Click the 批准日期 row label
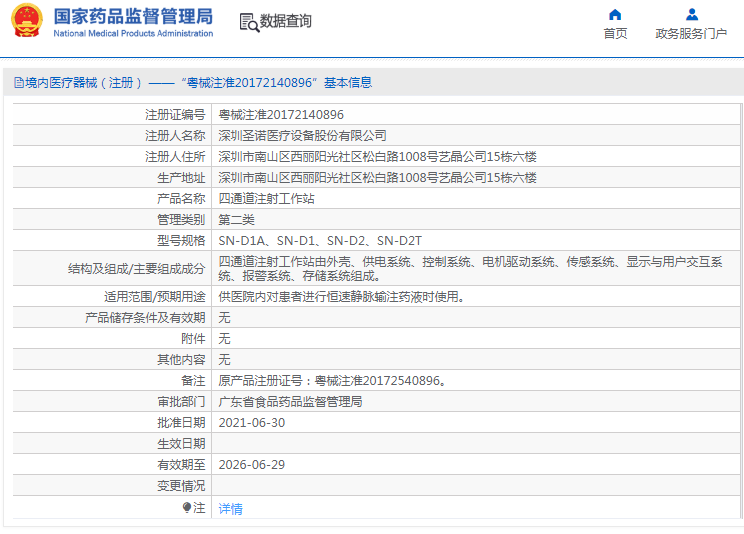744x534 pixels. pyautogui.click(x=181, y=422)
